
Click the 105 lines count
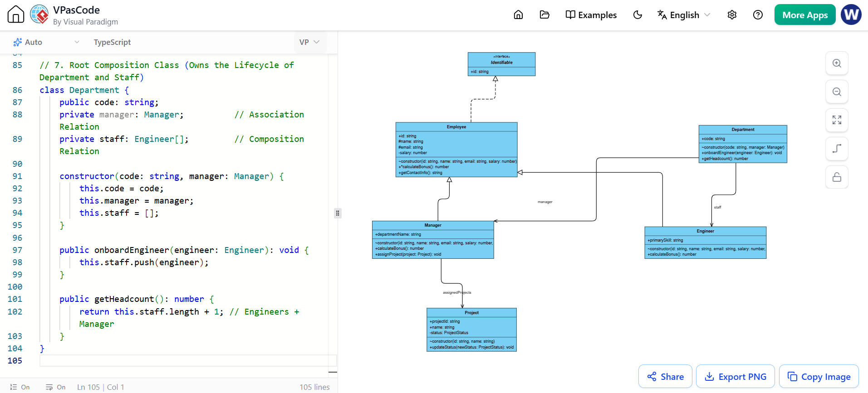tap(314, 387)
